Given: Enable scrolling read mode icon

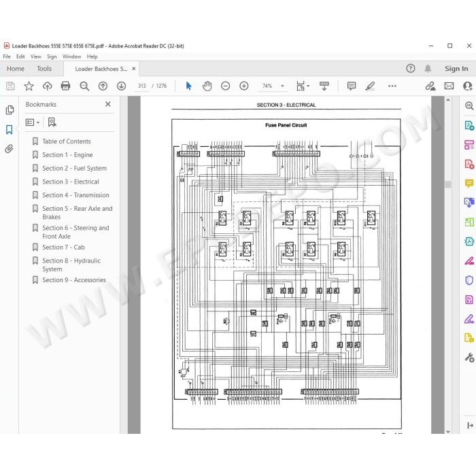Looking at the screenshot, I should coord(324,86).
